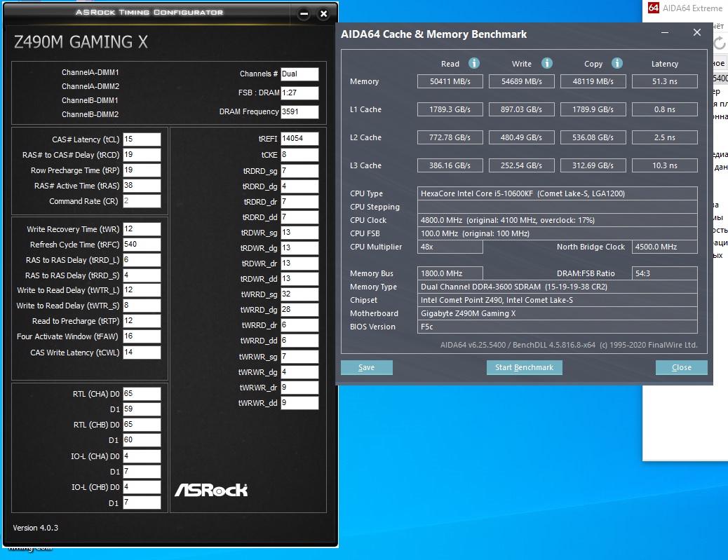Click the RTL (CHB) D0 field
728x560 pixels.
click(x=142, y=425)
